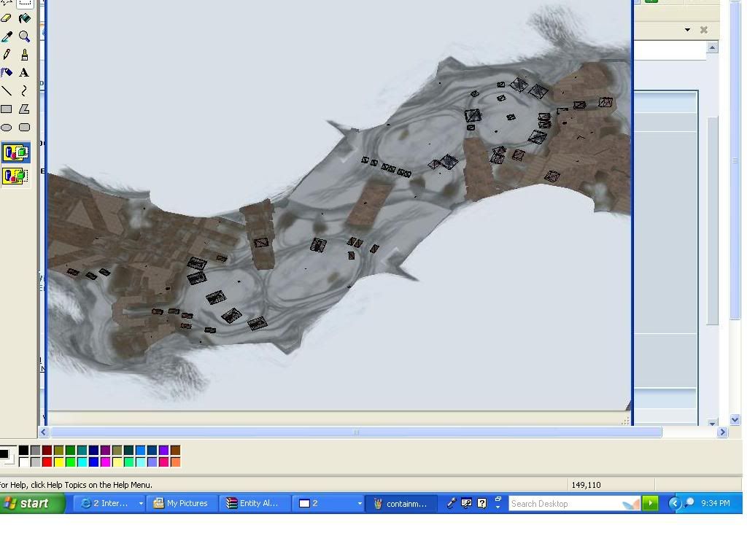Select the Rounded Rectangle tool
This screenshot has height=560, width=747.
(24, 127)
